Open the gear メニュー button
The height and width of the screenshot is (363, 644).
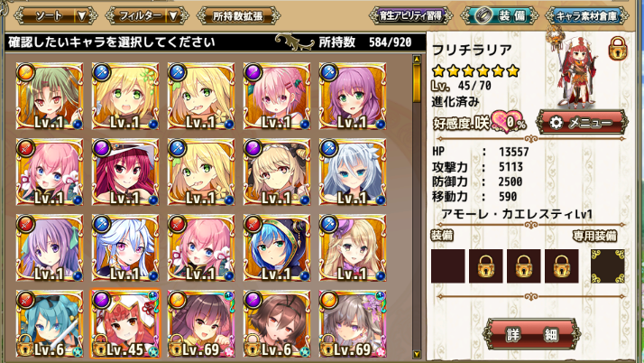(582, 123)
